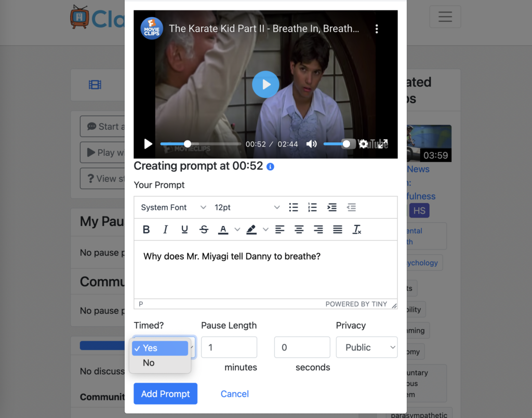This screenshot has width=532, height=418.
Task: Justify the text
Action: tap(338, 230)
